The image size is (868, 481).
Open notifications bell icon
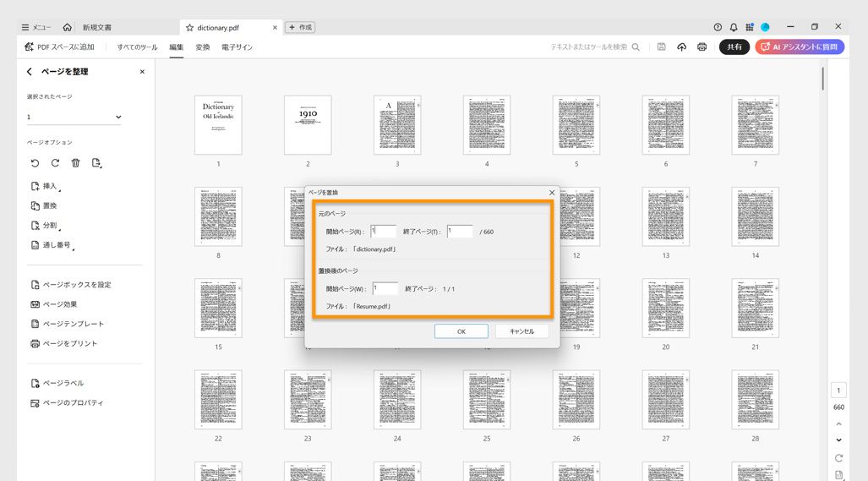(734, 27)
